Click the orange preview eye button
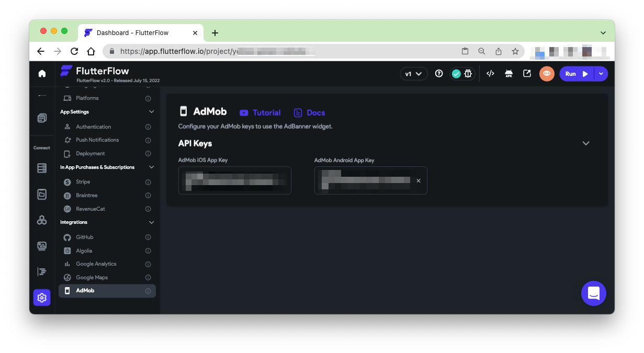 pyautogui.click(x=547, y=74)
